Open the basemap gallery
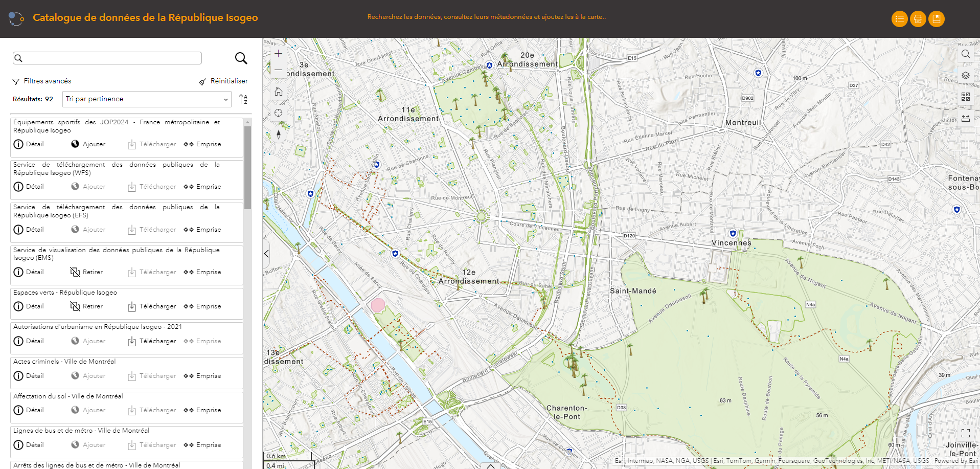The width and height of the screenshot is (980, 469). 965,97
